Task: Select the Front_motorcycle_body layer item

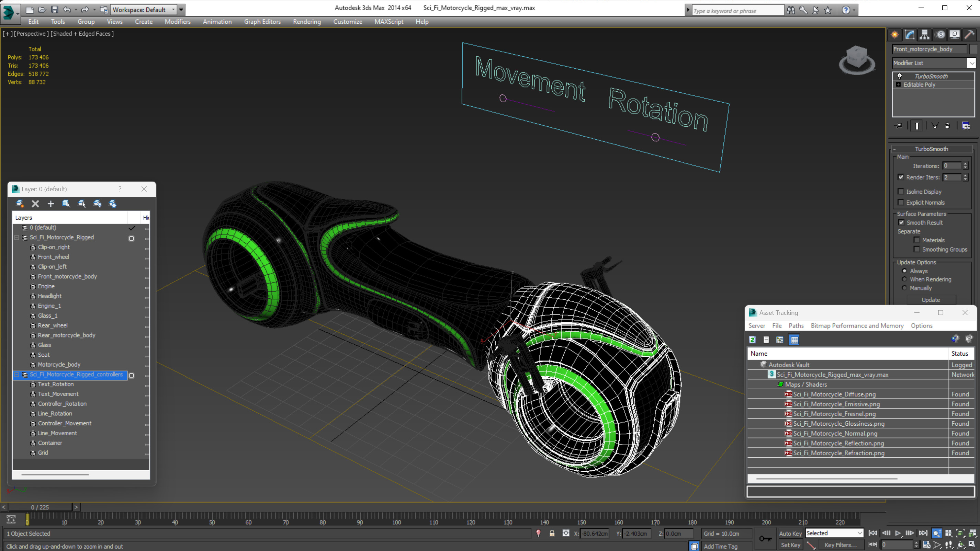Action: [x=67, y=276]
